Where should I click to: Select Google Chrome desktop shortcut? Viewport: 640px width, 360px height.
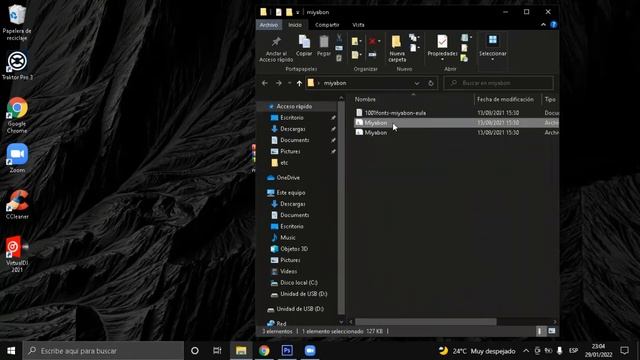(x=17, y=115)
